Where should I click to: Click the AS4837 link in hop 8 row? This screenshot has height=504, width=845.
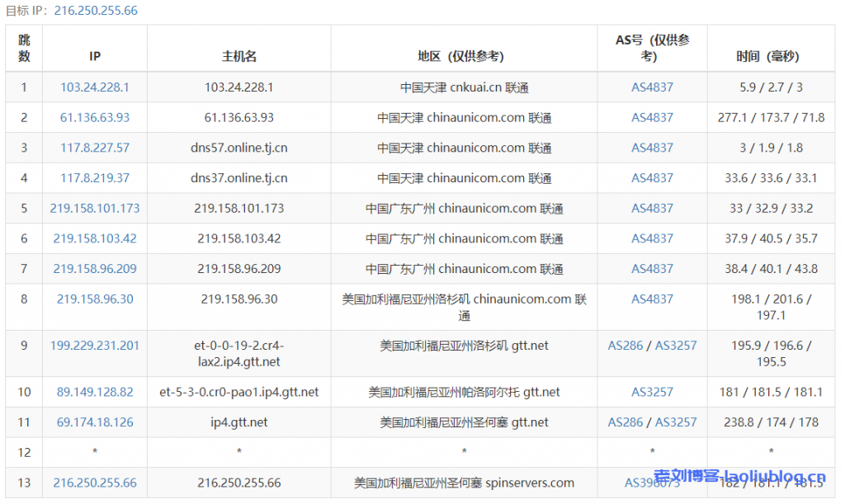[652, 299]
